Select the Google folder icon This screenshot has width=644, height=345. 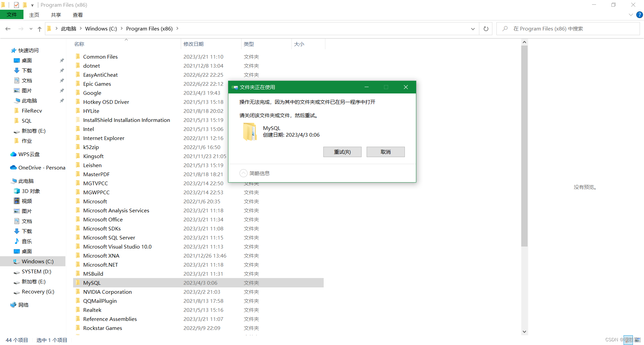click(x=78, y=92)
